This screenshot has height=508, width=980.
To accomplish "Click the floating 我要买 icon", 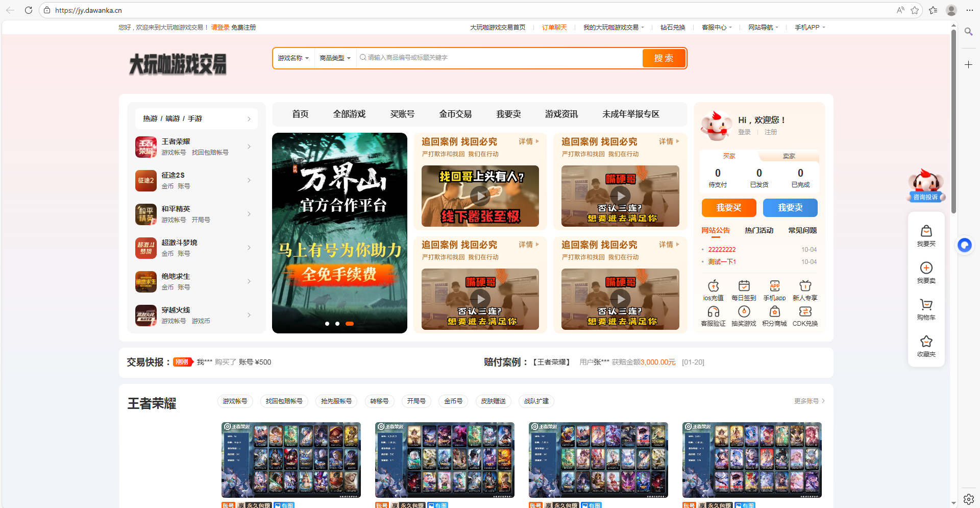I will 926,236.
